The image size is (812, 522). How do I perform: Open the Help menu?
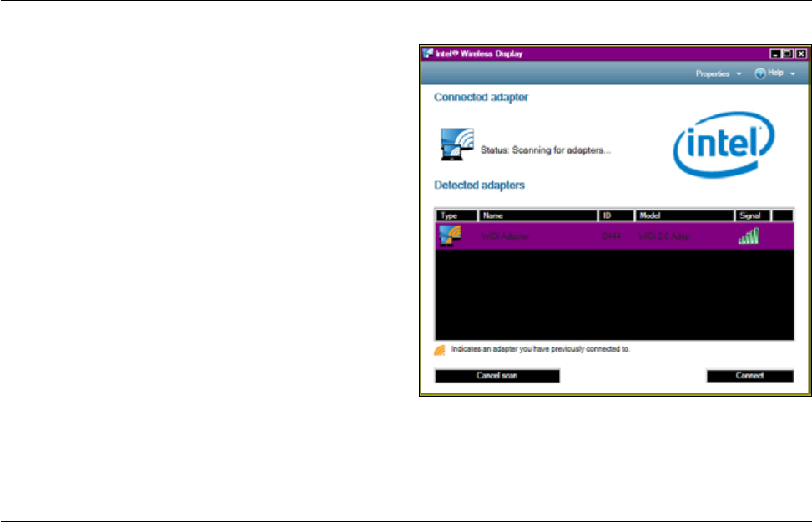click(x=774, y=73)
